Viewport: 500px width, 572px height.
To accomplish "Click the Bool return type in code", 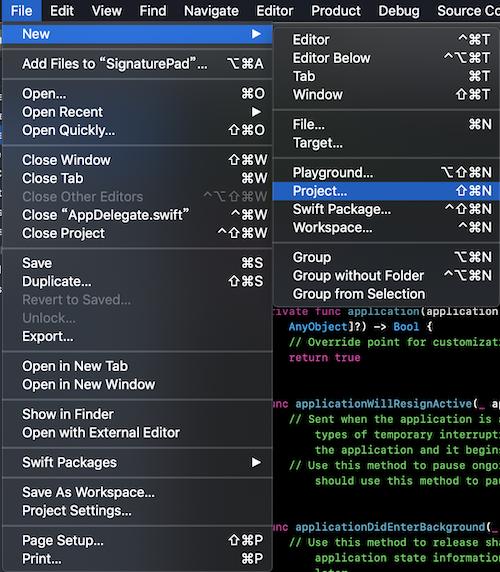I will pos(406,326).
